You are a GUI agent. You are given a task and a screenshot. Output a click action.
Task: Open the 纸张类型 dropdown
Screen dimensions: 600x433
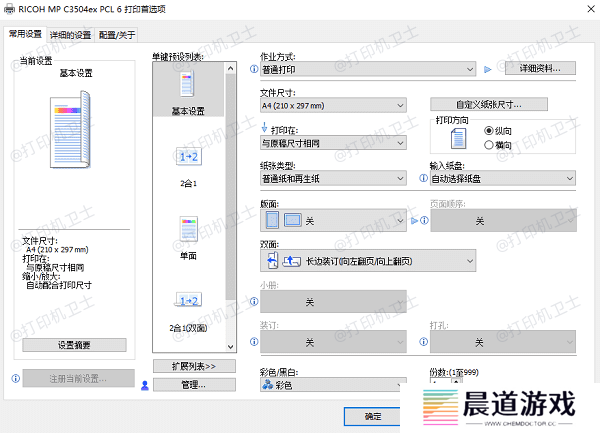[x=333, y=178]
